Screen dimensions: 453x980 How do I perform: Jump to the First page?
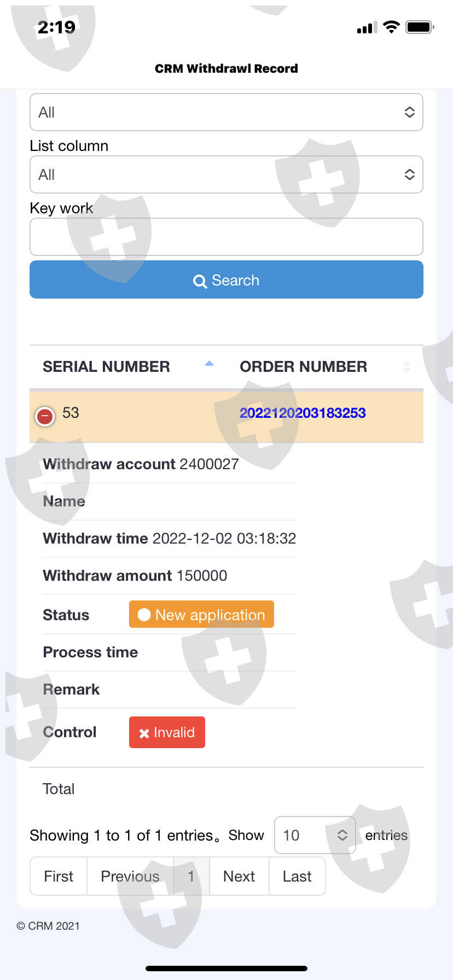[x=59, y=876]
